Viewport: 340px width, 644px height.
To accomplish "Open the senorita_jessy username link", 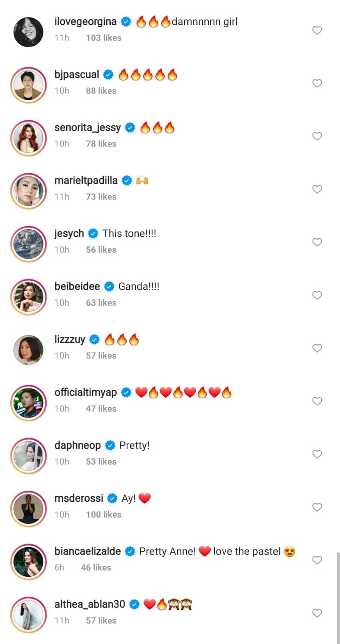I will [87, 128].
